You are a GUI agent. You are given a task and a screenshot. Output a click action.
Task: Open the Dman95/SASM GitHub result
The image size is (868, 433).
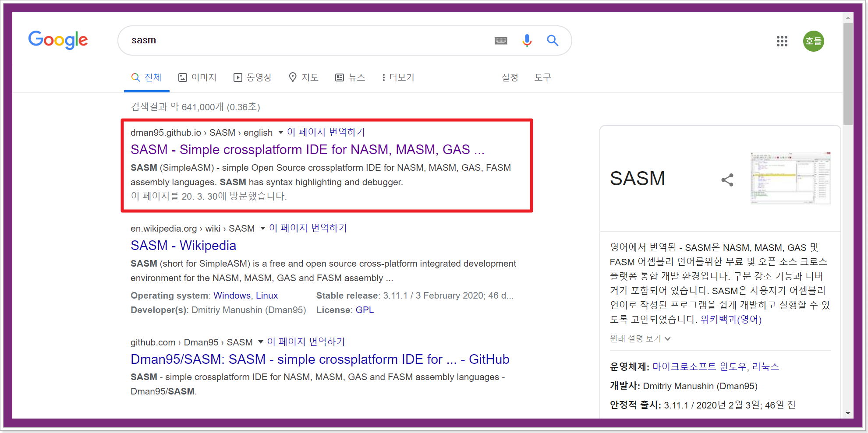[320, 359]
